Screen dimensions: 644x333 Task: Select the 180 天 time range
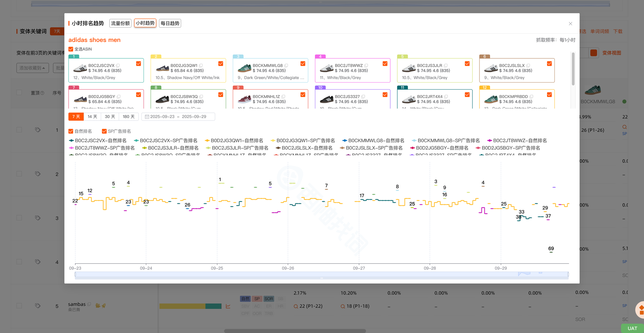click(x=128, y=117)
